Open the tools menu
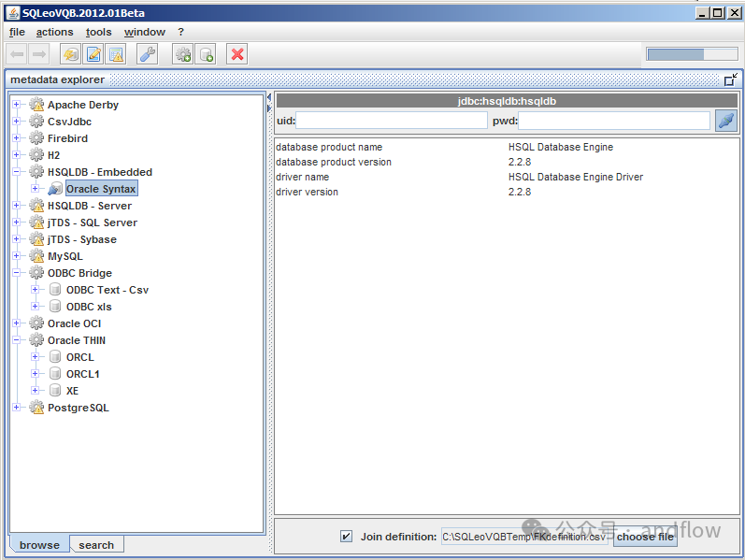The height and width of the screenshot is (560, 745). pos(98,32)
